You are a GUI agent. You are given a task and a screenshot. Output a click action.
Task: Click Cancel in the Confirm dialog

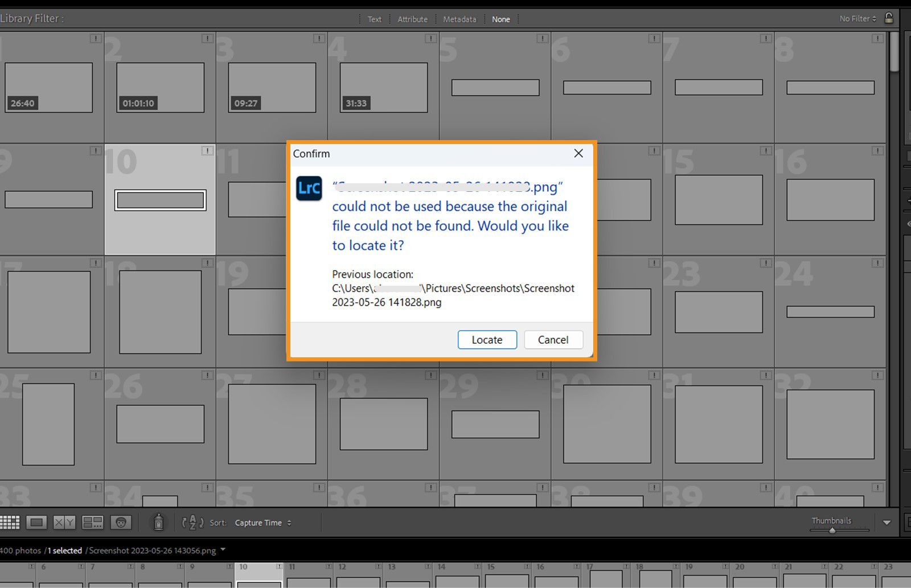click(x=553, y=340)
